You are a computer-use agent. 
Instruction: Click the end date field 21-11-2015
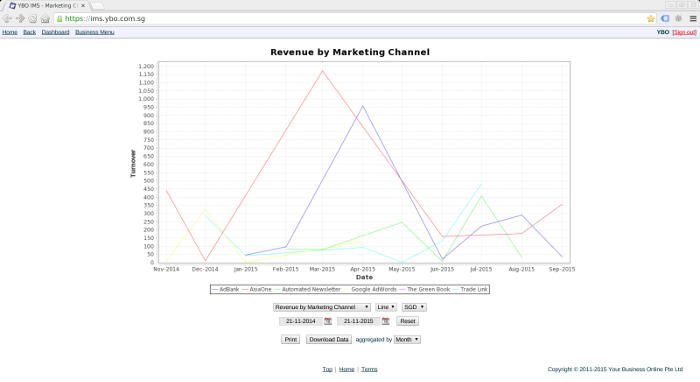pyautogui.click(x=358, y=321)
